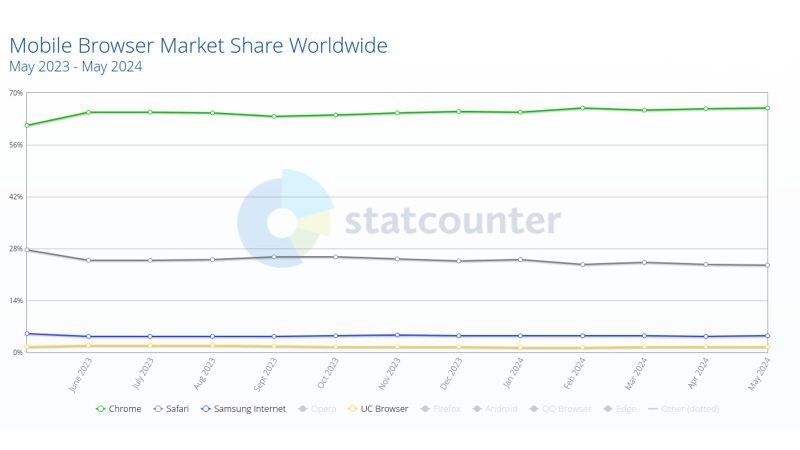The image size is (800, 450).
Task: Click Chrome data point for May 2024
Action: (767, 108)
